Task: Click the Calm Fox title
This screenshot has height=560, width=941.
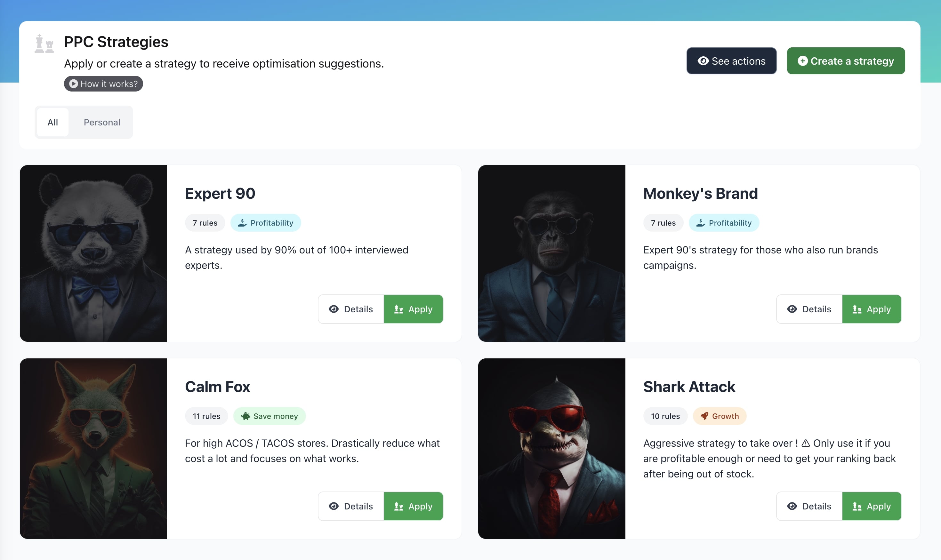Action: click(x=217, y=387)
